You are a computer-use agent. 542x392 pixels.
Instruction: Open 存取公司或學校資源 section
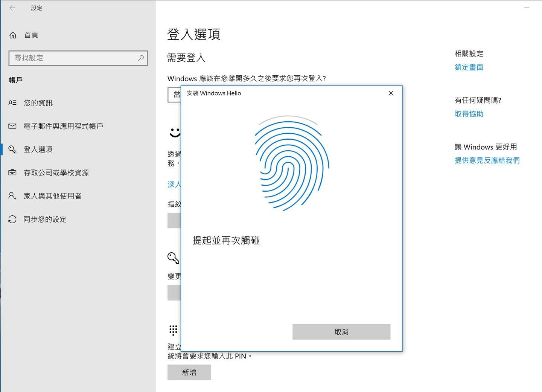click(56, 173)
